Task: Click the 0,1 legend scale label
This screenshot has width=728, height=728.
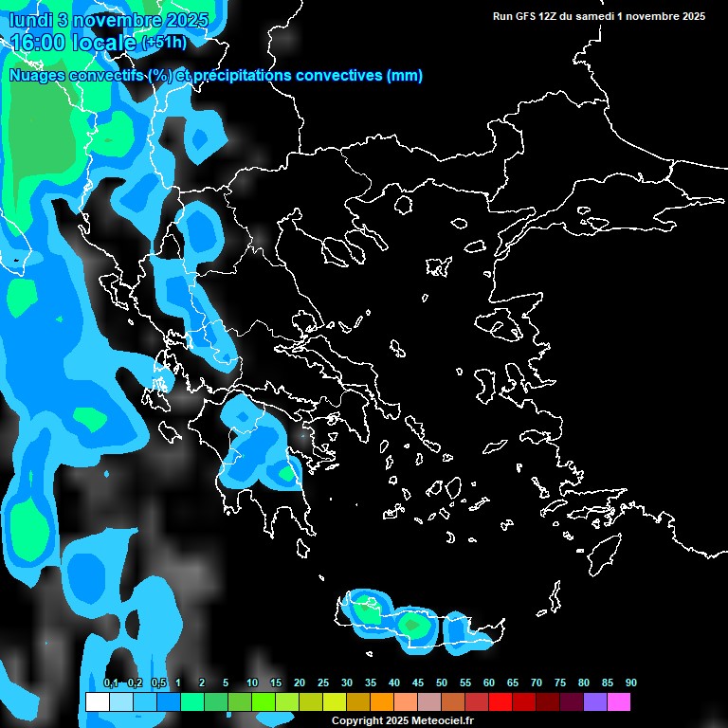Action: pyautogui.click(x=111, y=683)
